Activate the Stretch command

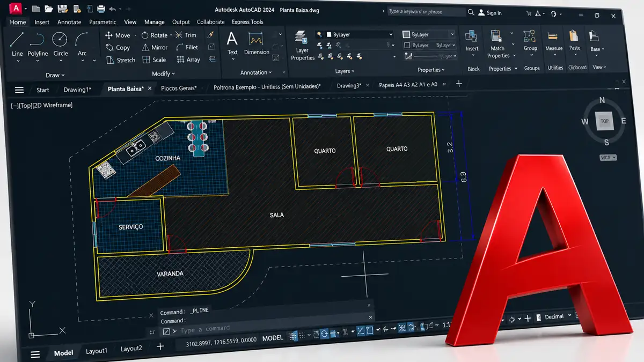click(120, 60)
